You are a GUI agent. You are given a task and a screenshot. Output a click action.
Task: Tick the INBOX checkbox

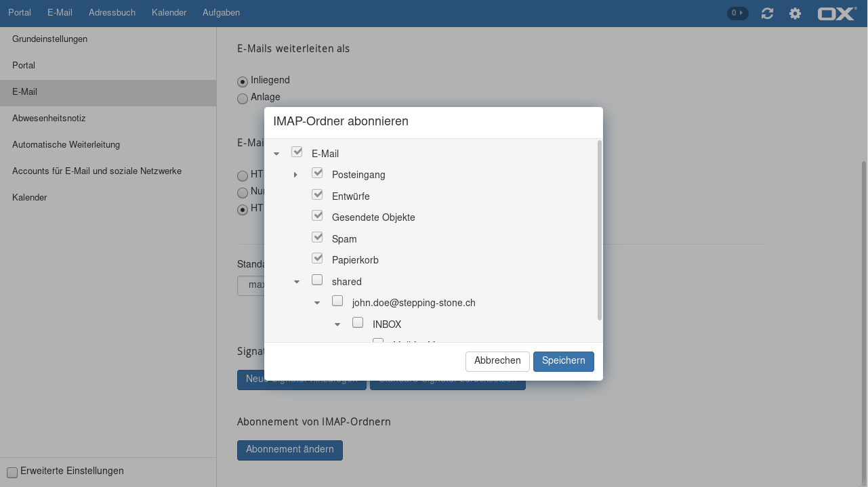[x=358, y=322]
